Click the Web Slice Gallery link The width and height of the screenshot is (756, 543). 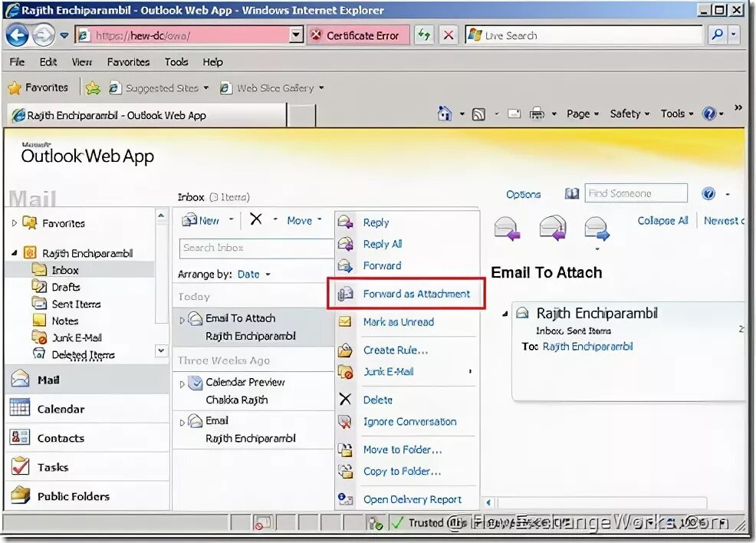pos(272,87)
